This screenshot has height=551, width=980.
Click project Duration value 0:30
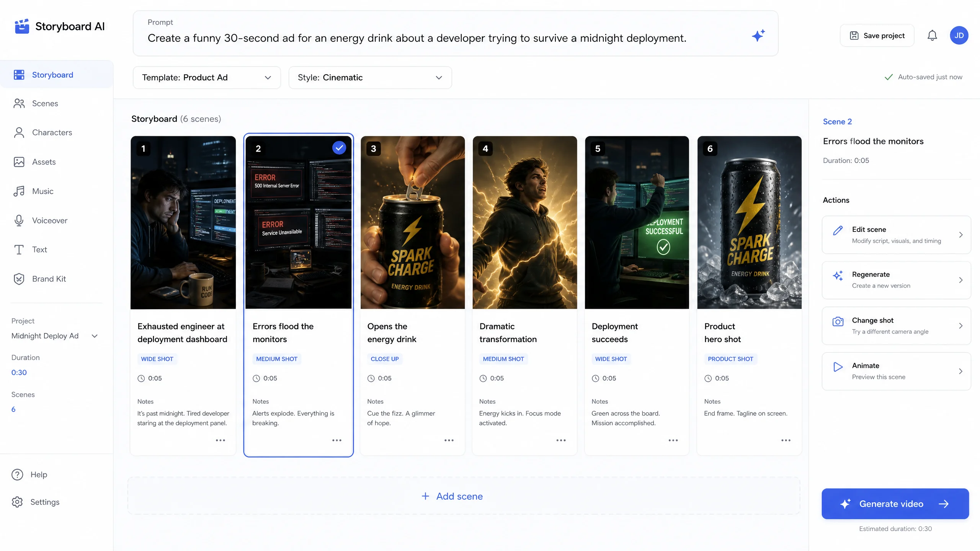19,372
